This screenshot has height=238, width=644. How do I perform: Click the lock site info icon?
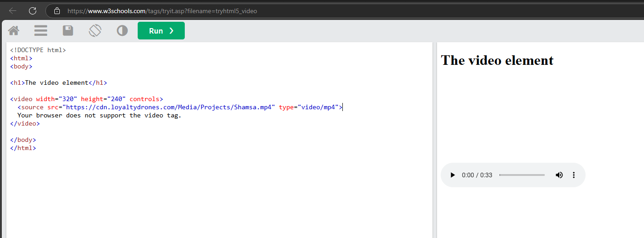(x=57, y=11)
